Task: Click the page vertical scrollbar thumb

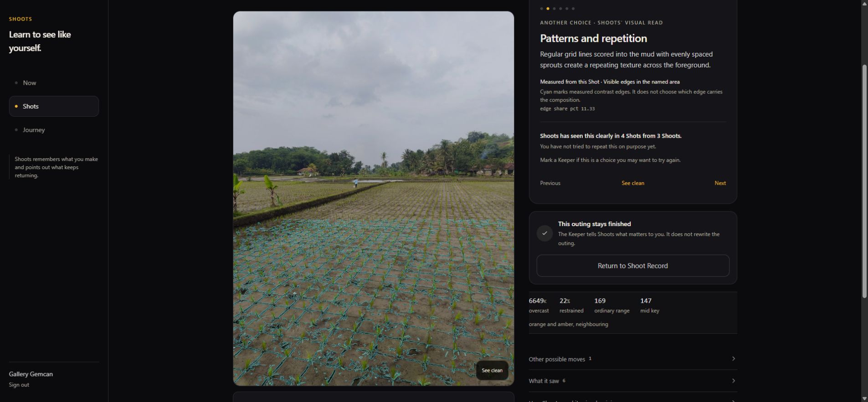Action: (864, 181)
